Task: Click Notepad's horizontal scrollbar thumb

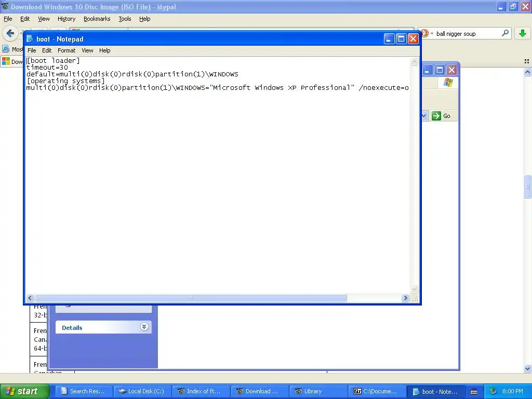Action: point(191,298)
